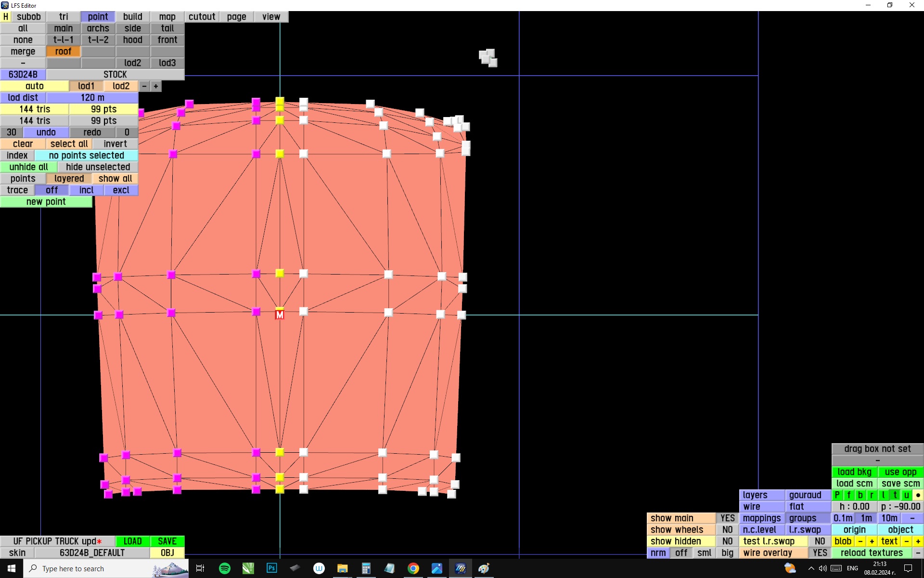Open the cutout mode tab
The height and width of the screenshot is (578, 924).
pos(202,17)
